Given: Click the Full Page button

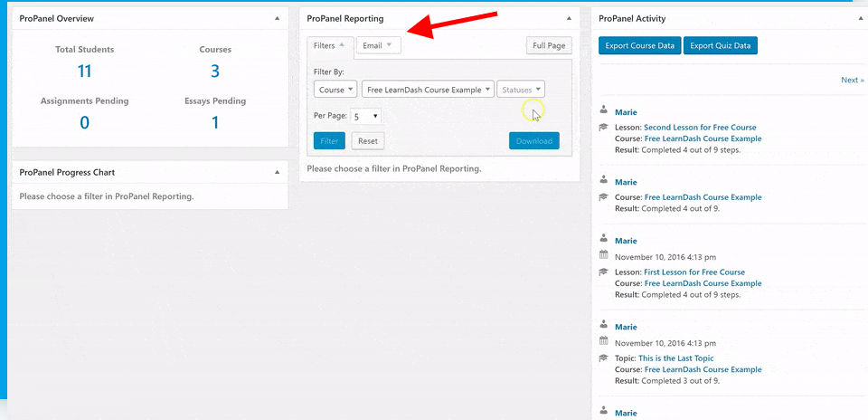Looking at the screenshot, I should (x=549, y=45).
